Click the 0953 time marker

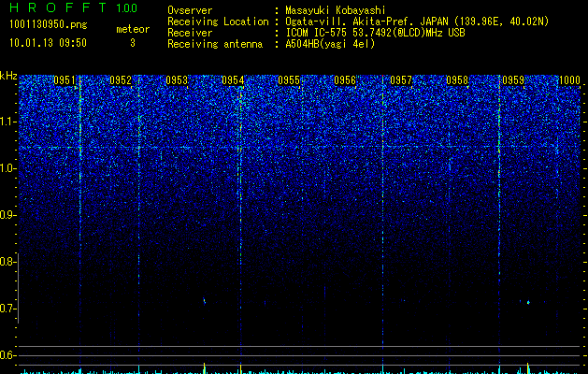pyautogui.click(x=177, y=80)
